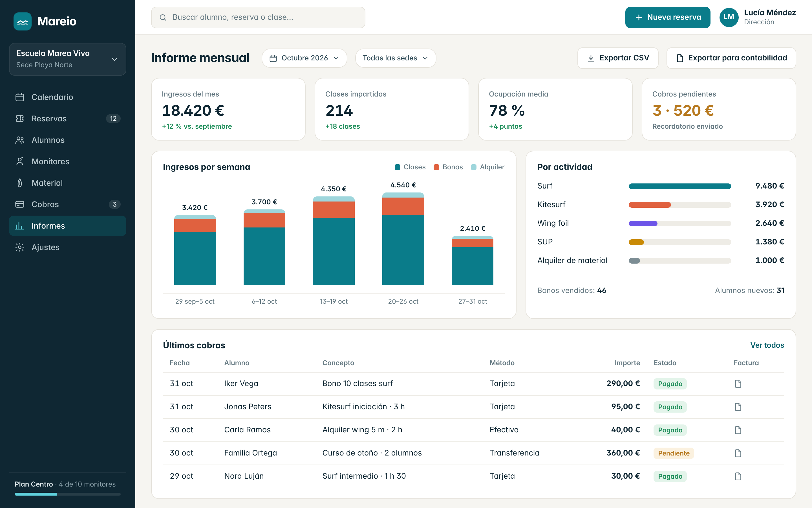The image size is (812, 508).
Task: Click Exportar para contabilidad
Action: (731, 58)
